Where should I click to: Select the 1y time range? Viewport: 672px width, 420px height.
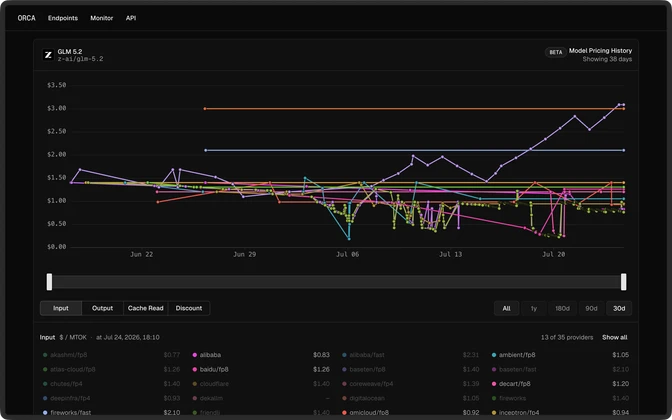click(x=534, y=309)
